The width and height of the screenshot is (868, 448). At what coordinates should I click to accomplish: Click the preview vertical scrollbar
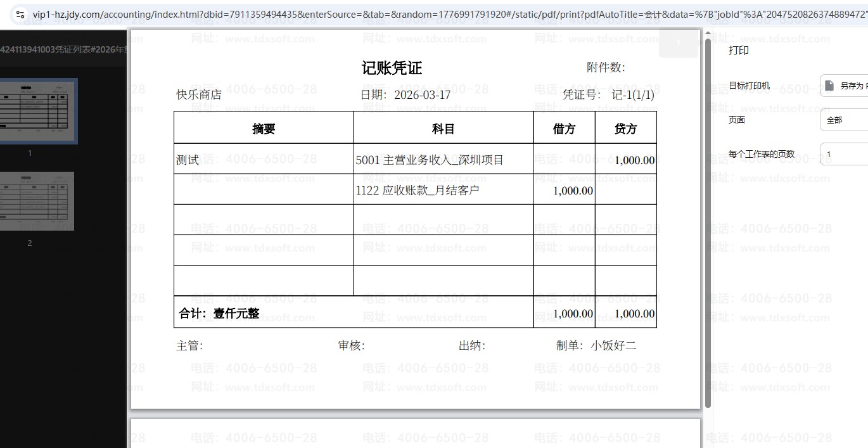point(708,223)
